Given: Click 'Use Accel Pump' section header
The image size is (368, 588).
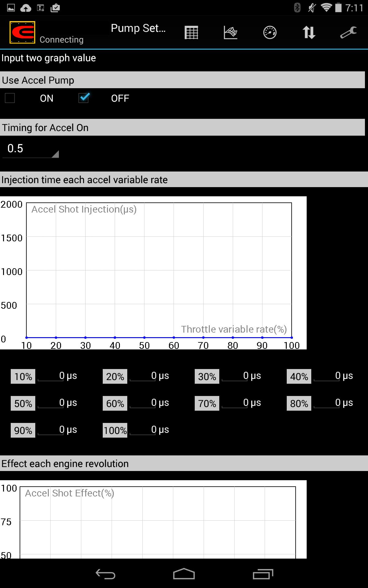Looking at the screenshot, I should [x=182, y=80].
